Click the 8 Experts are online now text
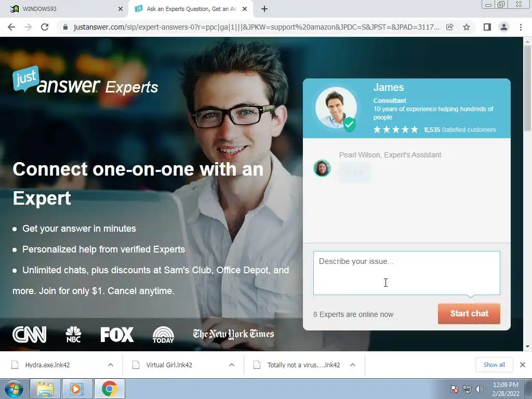 point(353,314)
